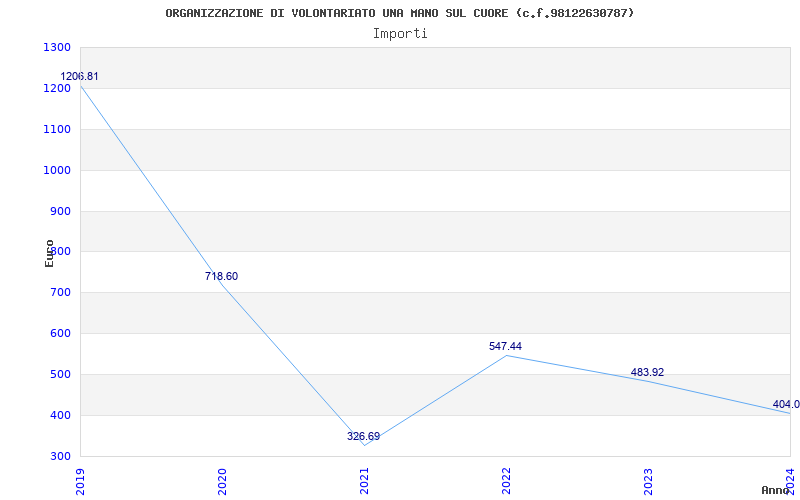Click the 2022 x-axis year label

pyautogui.click(x=505, y=481)
